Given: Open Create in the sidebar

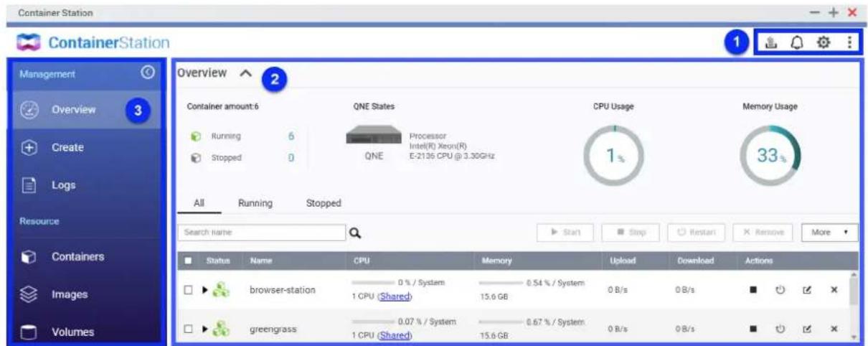Looking at the screenshot, I should pyautogui.click(x=87, y=147).
